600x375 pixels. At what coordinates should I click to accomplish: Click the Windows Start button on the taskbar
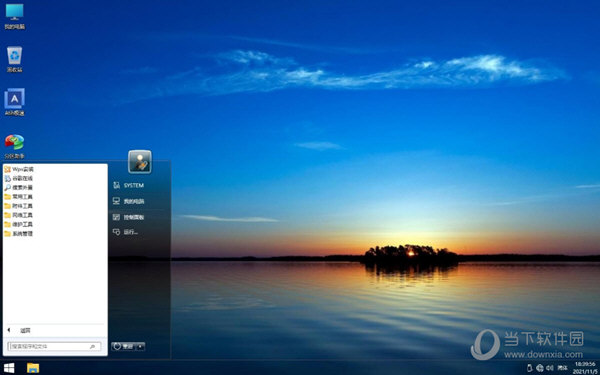9,368
